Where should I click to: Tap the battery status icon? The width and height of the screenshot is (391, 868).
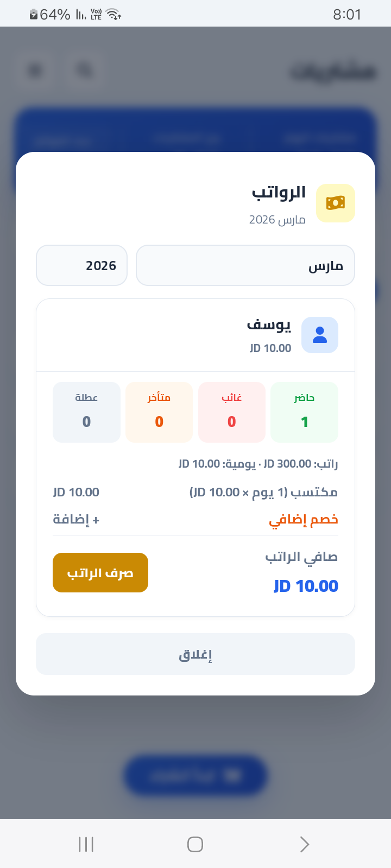[x=34, y=15]
